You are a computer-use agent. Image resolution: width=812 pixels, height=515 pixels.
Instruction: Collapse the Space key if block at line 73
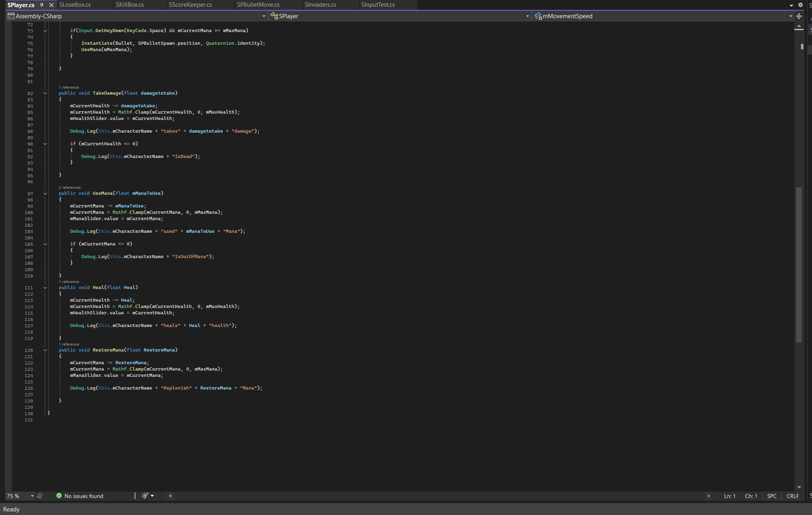pyautogui.click(x=45, y=30)
